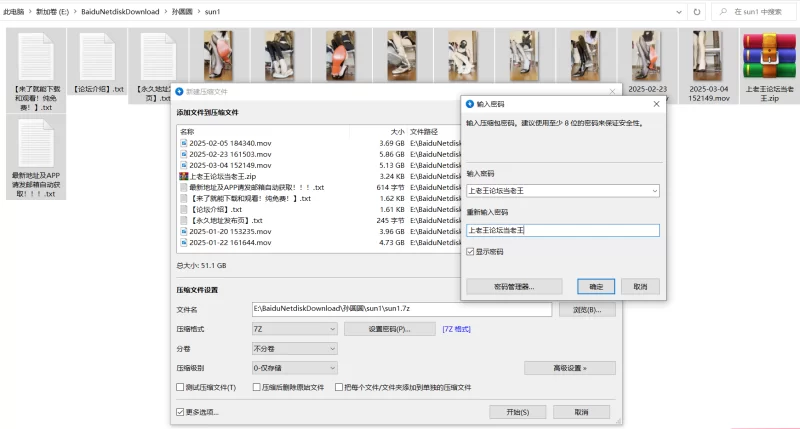This screenshot has width=800, height=429.
Task: Click the file icon of 2025-02-23 161503.mov row
Action: tap(184, 154)
